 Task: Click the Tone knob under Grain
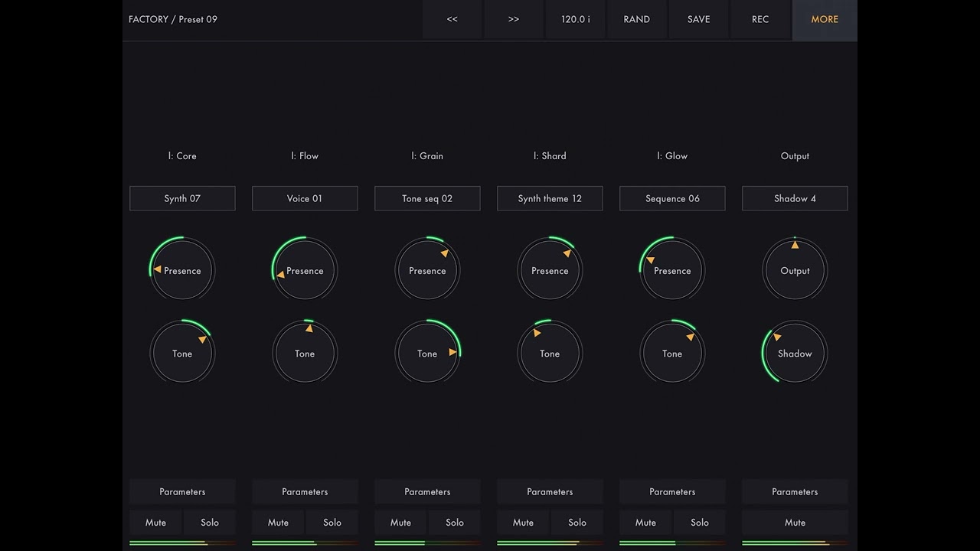click(x=427, y=353)
